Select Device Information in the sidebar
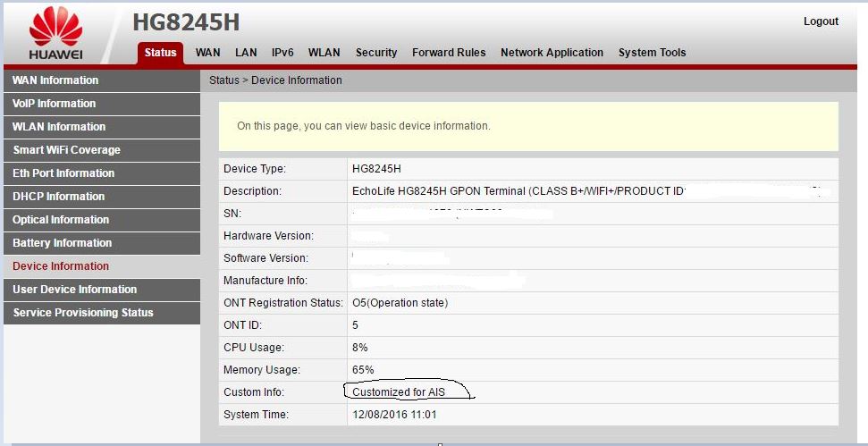 [x=102, y=266]
